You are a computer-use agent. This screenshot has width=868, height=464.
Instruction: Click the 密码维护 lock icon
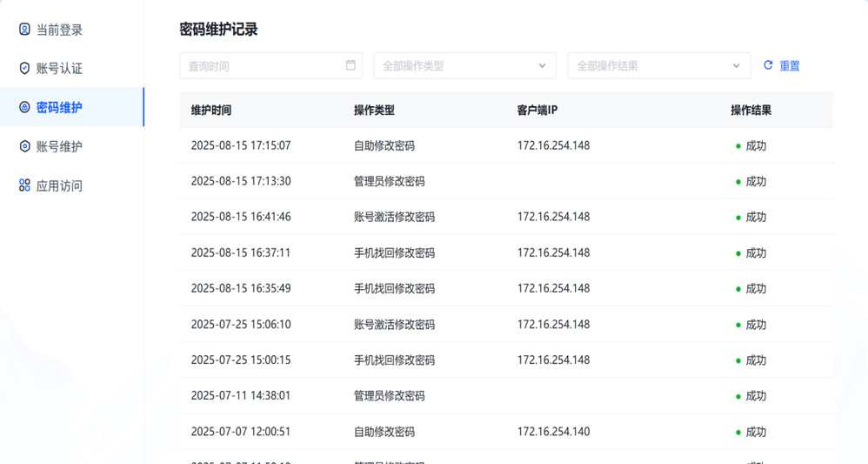click(x=24, y=108)
